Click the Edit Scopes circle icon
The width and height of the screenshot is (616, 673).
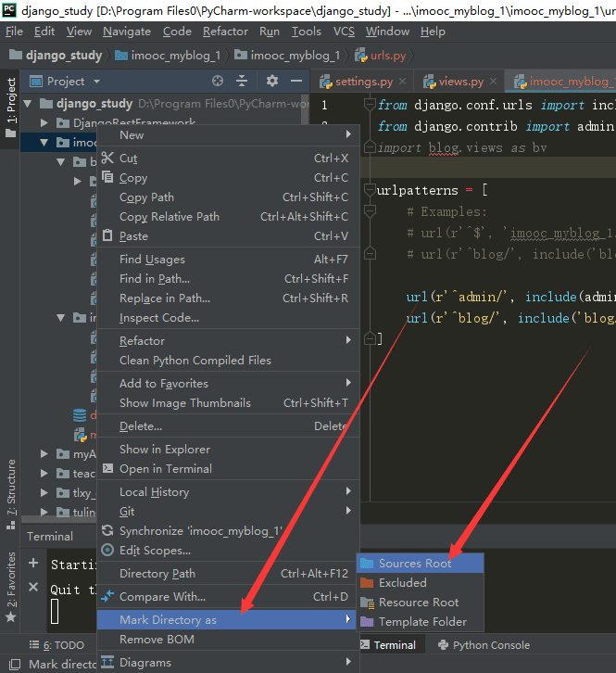click(x=107, y=550)
